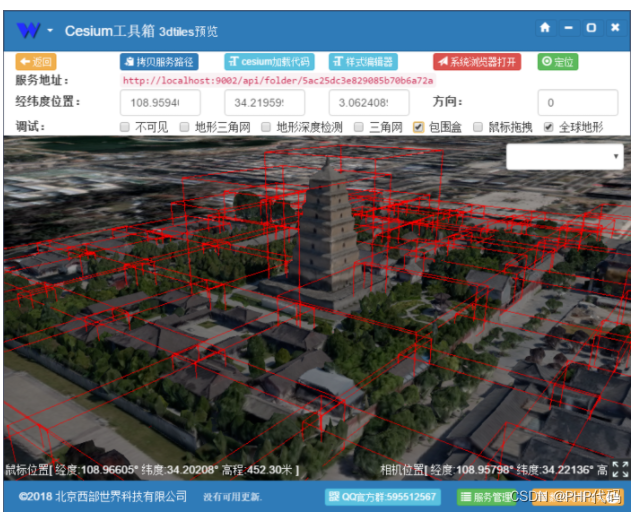Open the W logo dropdown arrow
This screenshot has height=513, width=637.
click(x=50, y=30)
